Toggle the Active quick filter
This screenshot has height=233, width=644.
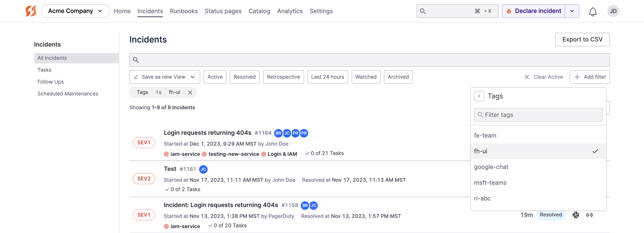(215, 77)
